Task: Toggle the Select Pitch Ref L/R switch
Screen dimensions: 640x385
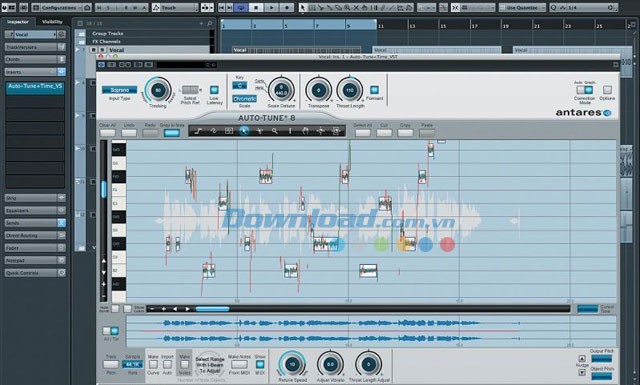Action: pos(190,90)
